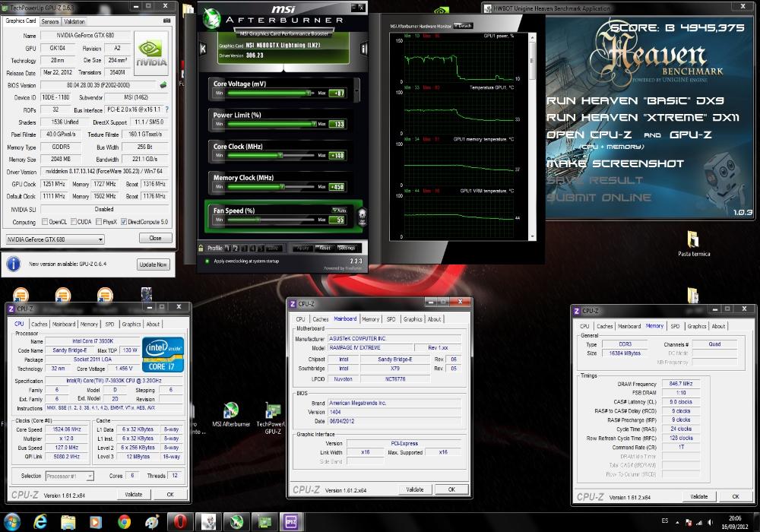Launch Internet Explorer from the taskbar
This screenshot has width=760, height=532.
41,522
